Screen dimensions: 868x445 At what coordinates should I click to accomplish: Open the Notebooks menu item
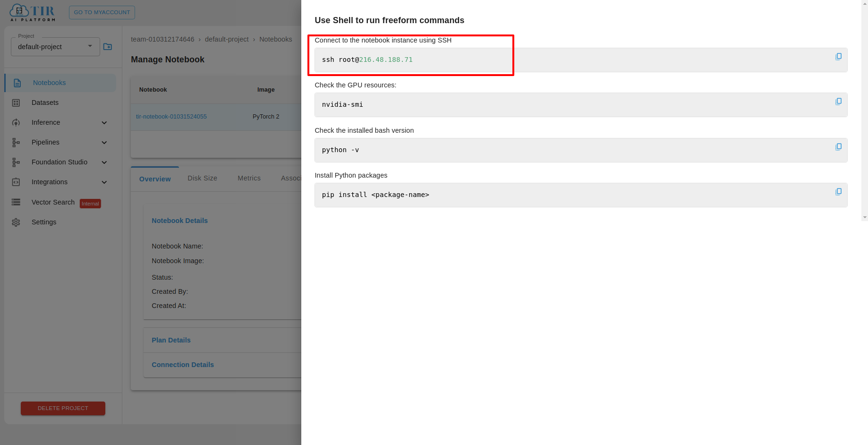coord(60,83)
